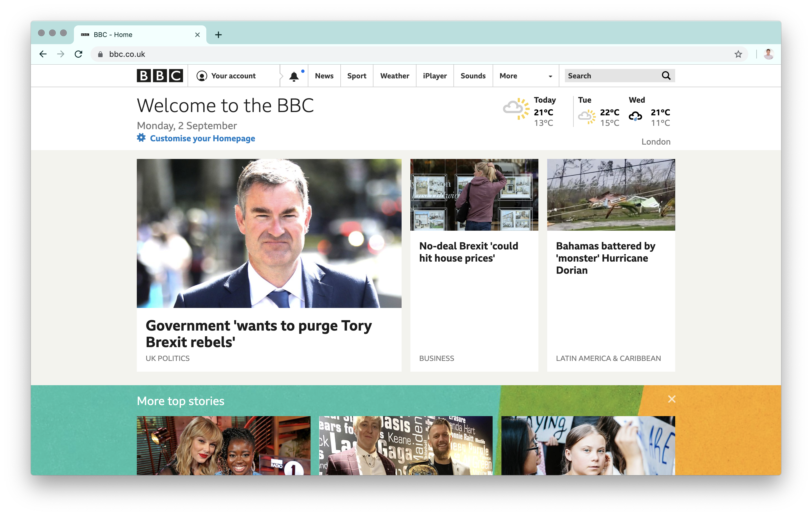Open the Bahamas Hurricane Dorian headline
Image resolution: width=812 pixels, height=516 pixels.
coord(605,258)
